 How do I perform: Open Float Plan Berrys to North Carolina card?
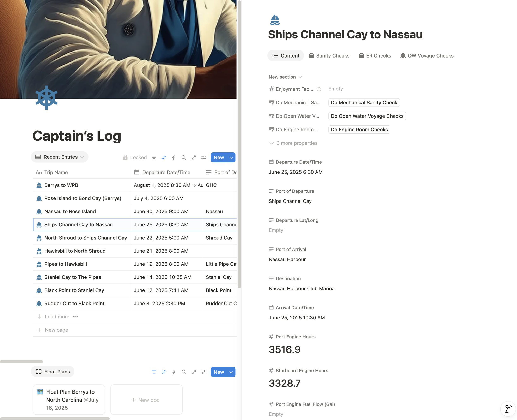pos(69,400)
